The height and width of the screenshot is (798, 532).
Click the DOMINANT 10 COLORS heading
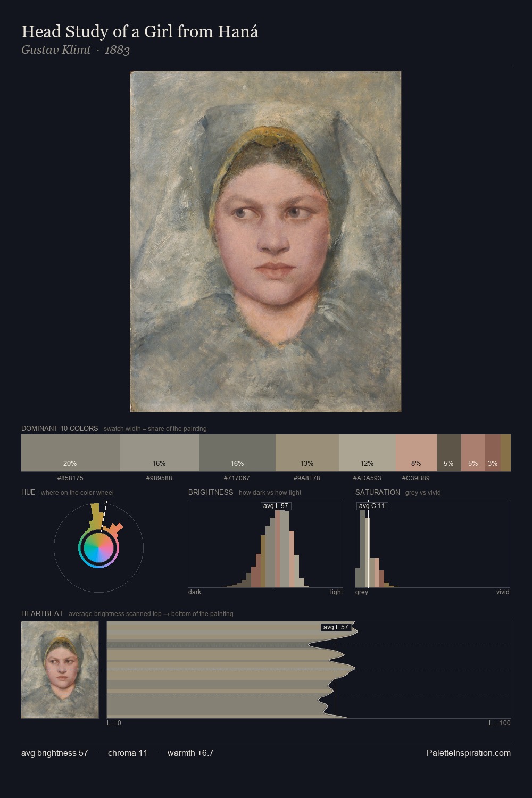coord(60,428)
